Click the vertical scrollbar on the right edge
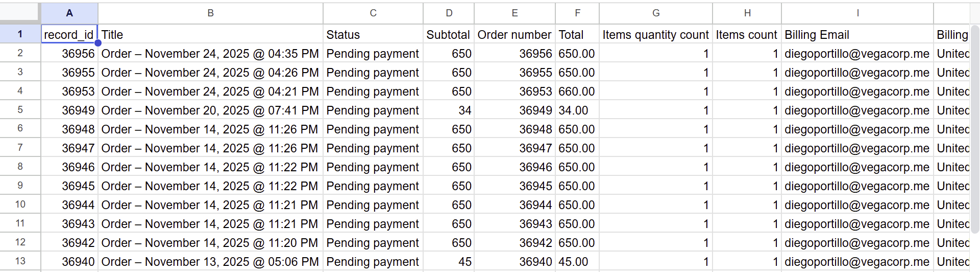Viewport: 980px width, 272px height. pos(974,143)
